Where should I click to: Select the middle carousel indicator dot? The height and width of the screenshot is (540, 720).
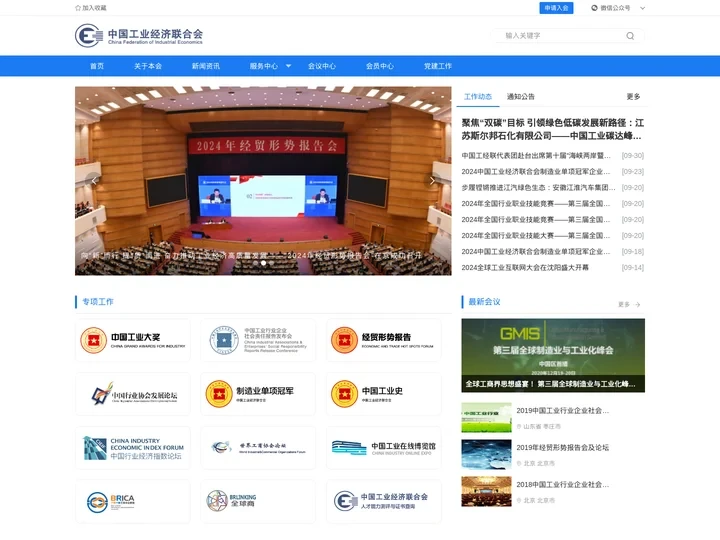(x=264, y=263)
